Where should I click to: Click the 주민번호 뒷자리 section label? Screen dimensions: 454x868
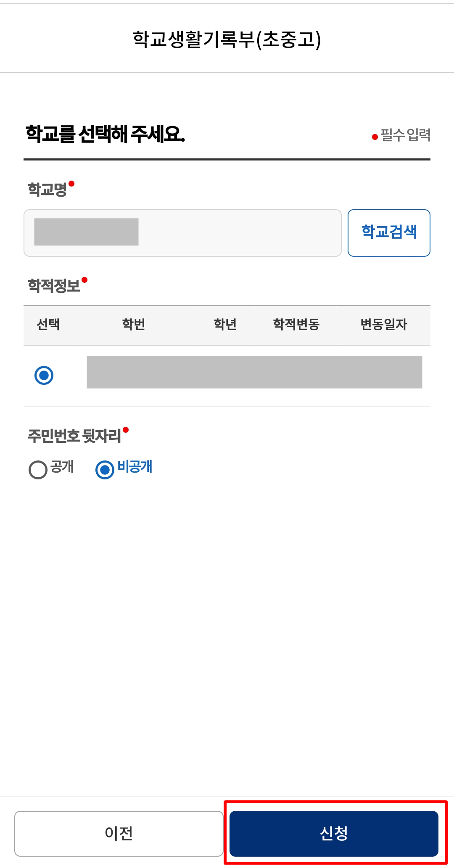coord(75,434)
